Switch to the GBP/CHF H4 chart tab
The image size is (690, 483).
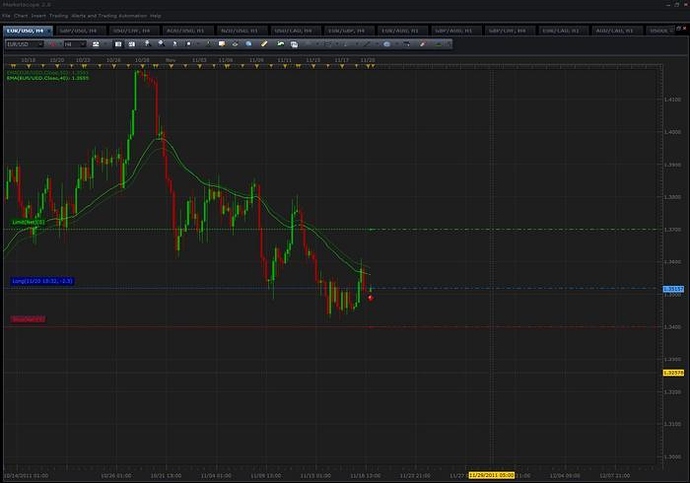(x=508, y=31)
